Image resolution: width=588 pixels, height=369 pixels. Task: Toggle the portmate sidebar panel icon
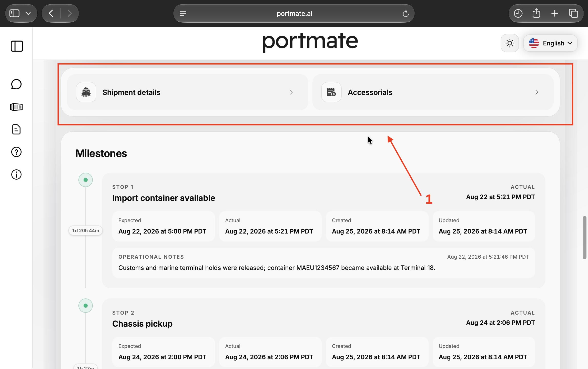tap(17, 46)
